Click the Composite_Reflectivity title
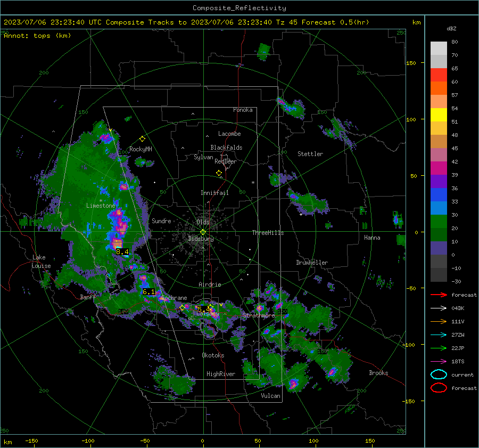This screenshot has height=448, width=479. point(239,8)
